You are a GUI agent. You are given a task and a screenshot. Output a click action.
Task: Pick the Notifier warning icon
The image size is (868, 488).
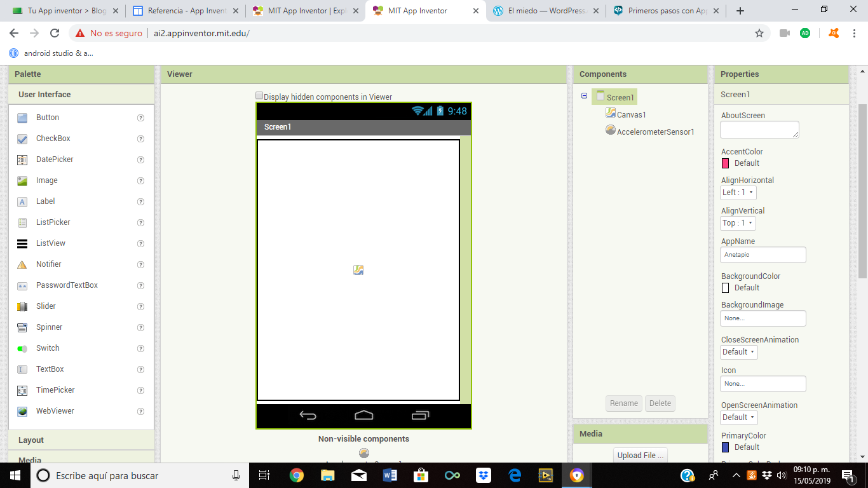coord(22,264)
